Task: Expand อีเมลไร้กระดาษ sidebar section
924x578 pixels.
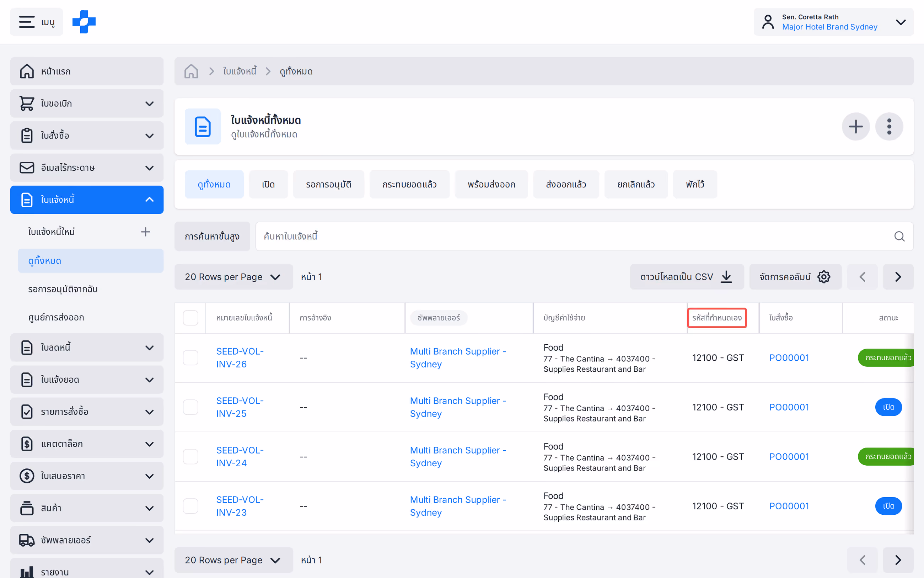Action: [x=87, y=168]
